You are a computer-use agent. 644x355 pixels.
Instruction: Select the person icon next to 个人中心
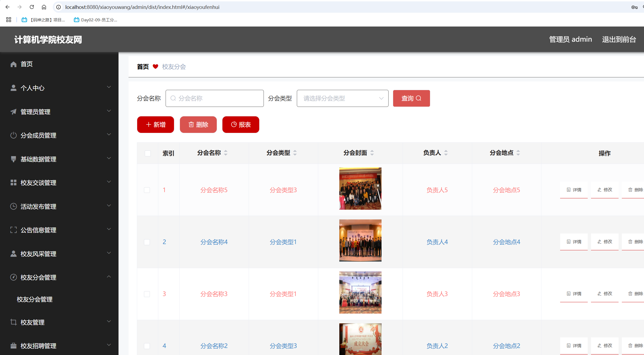(x=14, y=87)
